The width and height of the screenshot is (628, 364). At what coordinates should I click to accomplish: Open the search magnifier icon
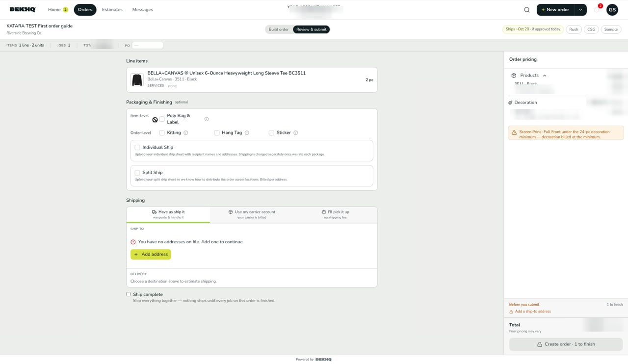coord(527,10)
